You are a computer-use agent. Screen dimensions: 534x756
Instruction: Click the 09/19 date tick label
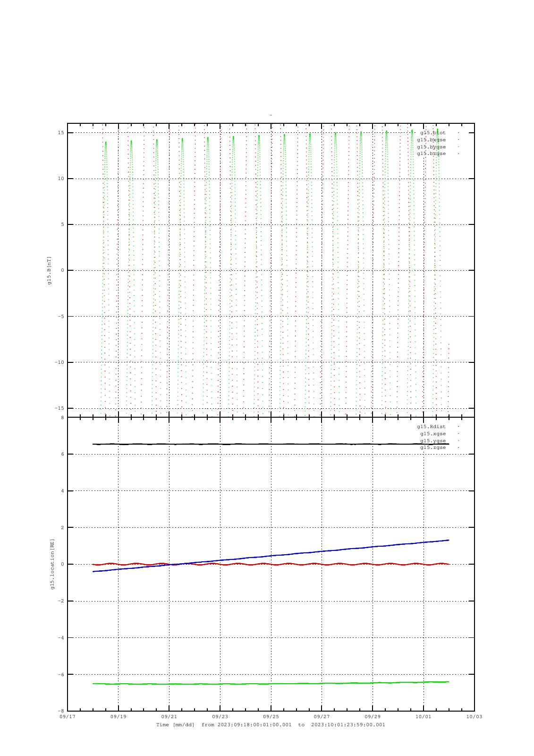pyautogui.click(x=118, y=717)
